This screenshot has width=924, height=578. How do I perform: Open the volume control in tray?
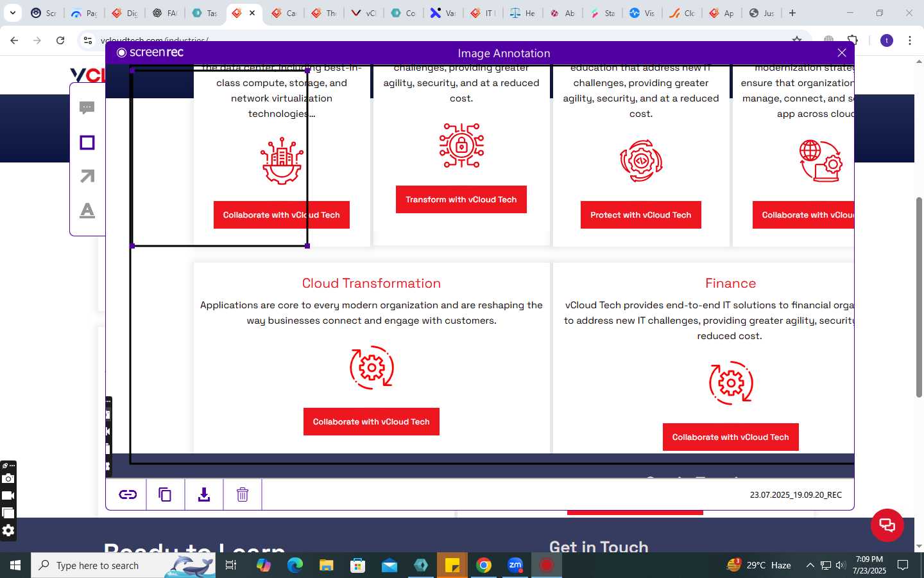coord(841,565)
